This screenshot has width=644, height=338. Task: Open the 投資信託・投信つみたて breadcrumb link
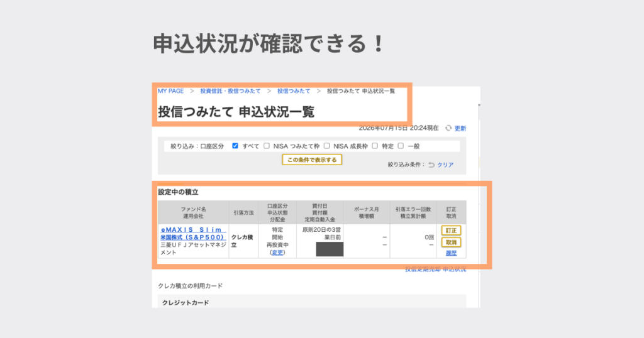pyautogui.click(x=230, y=91)
